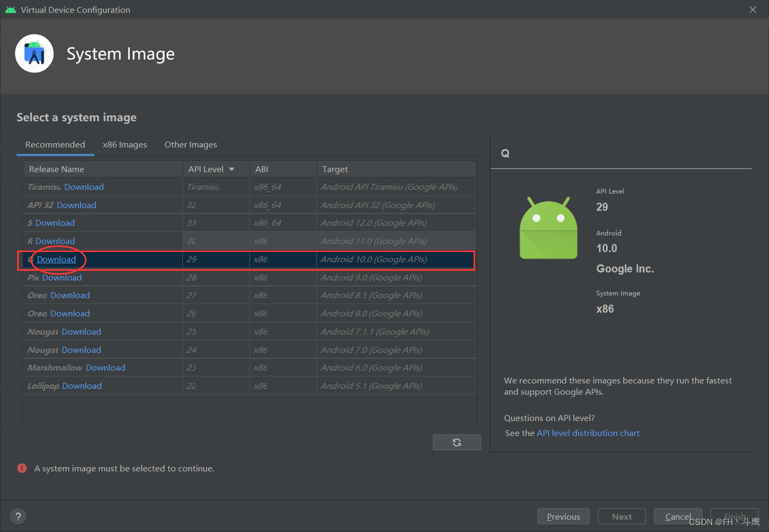
Task: Click the green Android robot image
Action: click(x=549, y=228)
